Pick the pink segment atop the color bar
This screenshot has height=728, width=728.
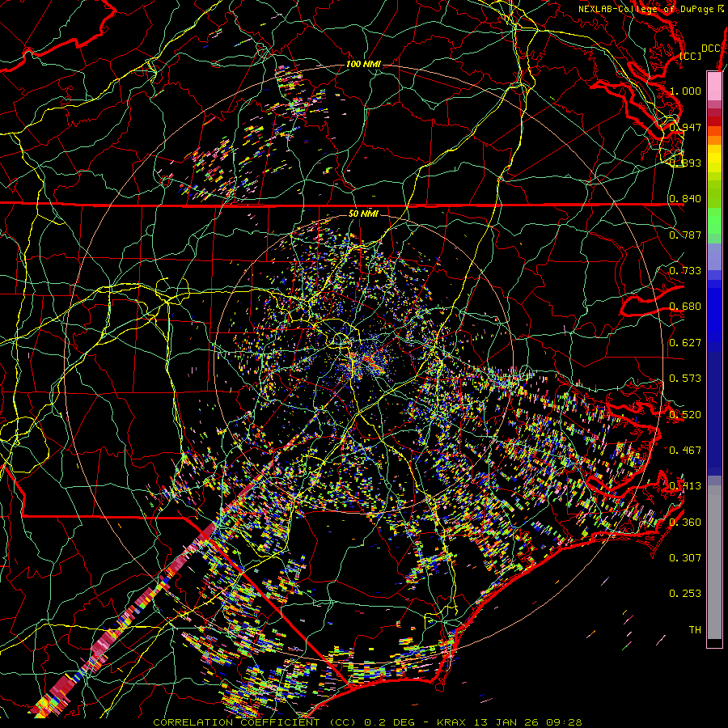point(714,86)
